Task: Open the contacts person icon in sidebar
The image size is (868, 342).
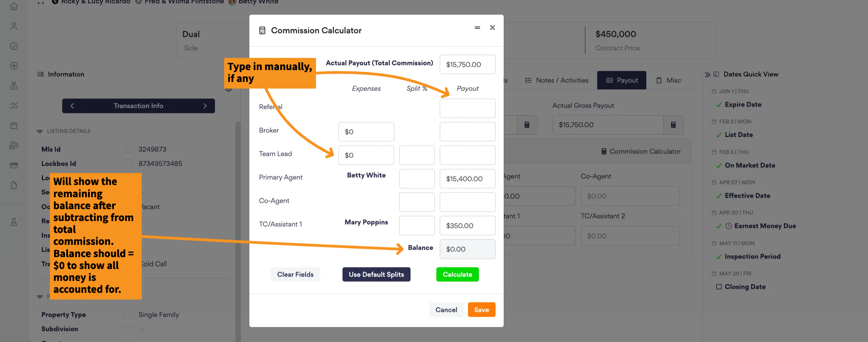Action: 14,26
